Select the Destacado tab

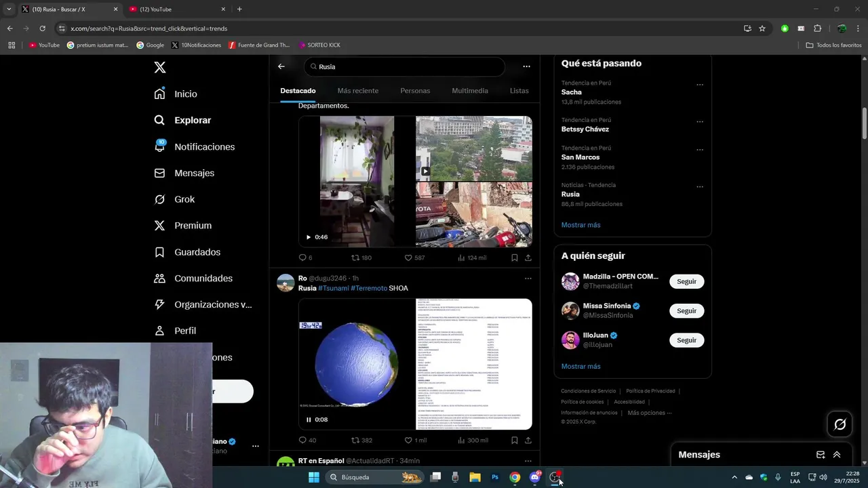(x=298, y=91)
